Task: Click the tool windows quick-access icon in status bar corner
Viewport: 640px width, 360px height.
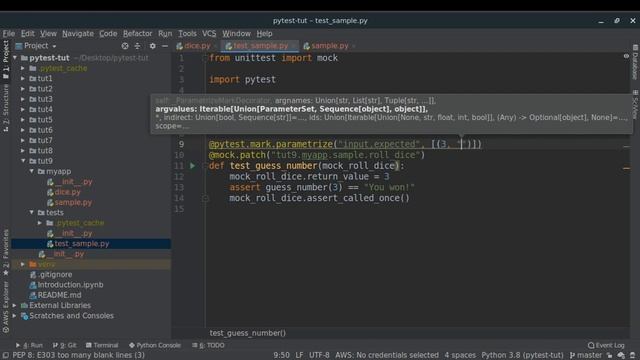Action: point(5,356)
